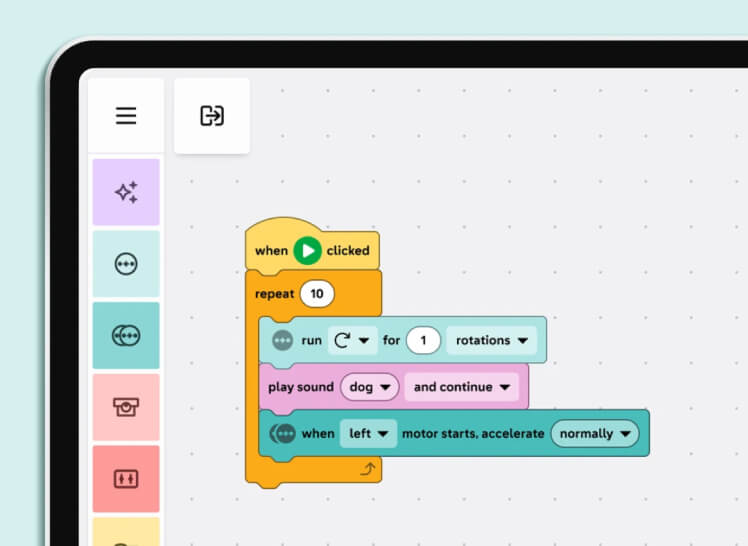Open the light teal motor blocks category
748x546 pixels.
126,264
